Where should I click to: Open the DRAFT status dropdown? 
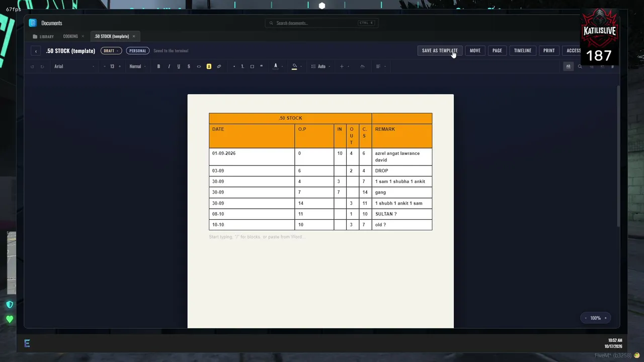(x=111, y=51)
